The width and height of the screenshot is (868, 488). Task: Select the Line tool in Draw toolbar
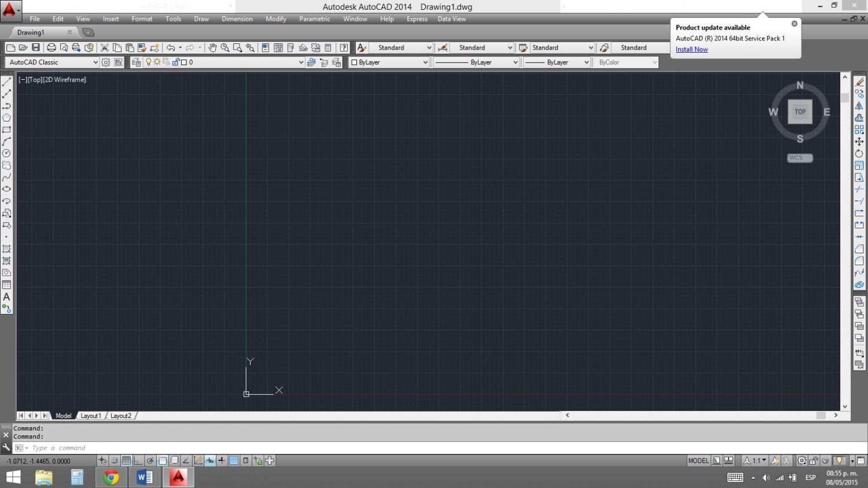7,82
